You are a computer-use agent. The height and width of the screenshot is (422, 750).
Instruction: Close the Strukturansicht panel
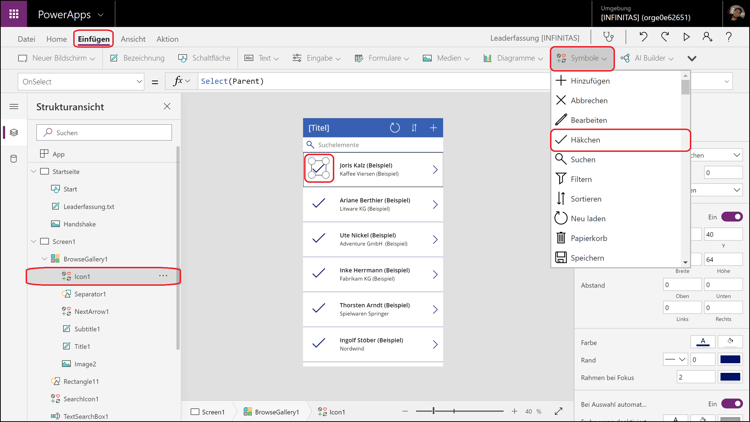[x=167, y=106]
